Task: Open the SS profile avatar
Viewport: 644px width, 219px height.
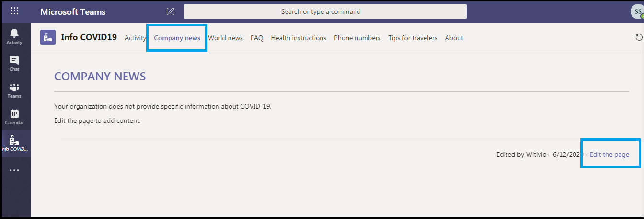Action: 637,11
